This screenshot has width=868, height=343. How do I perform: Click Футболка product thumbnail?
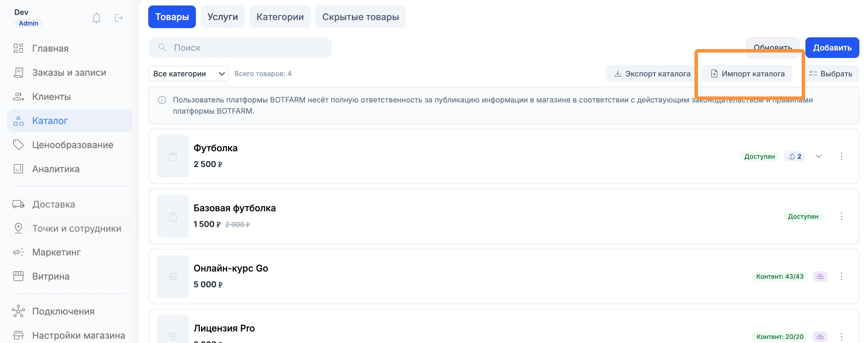point(173,156)
